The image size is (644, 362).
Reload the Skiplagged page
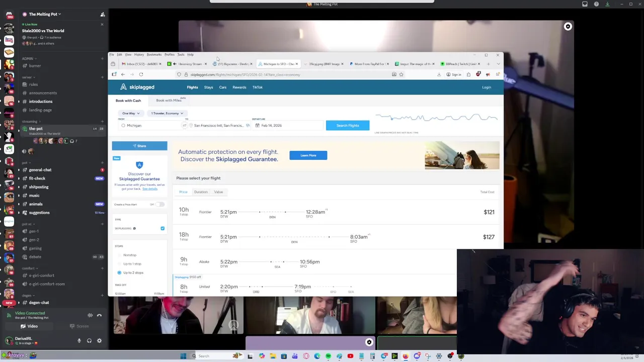[x=141, y=74]
